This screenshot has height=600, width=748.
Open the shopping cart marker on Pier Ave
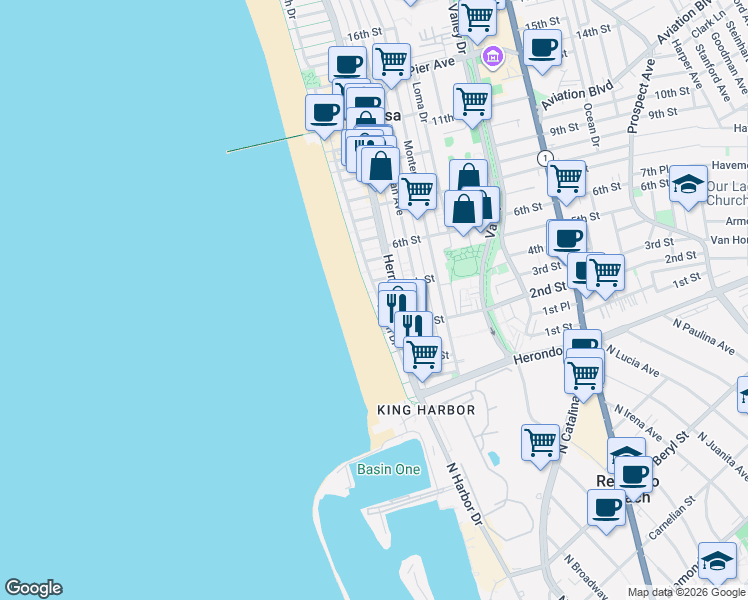click(x=391, y=63)
